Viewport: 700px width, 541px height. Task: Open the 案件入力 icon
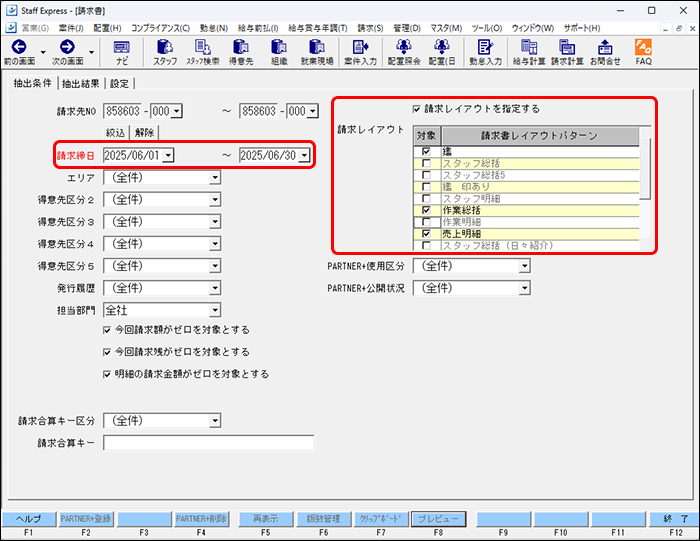(x=360, y=52)
